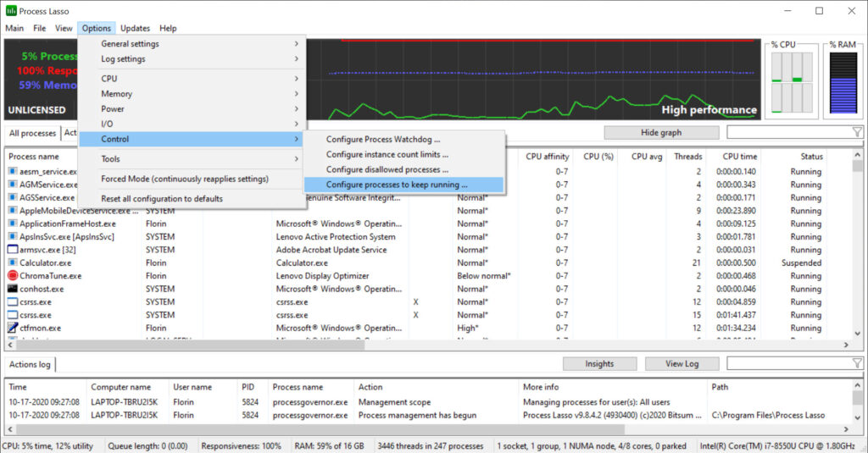Click the process search input field
The image size is (868, 453).
[789, 132]
